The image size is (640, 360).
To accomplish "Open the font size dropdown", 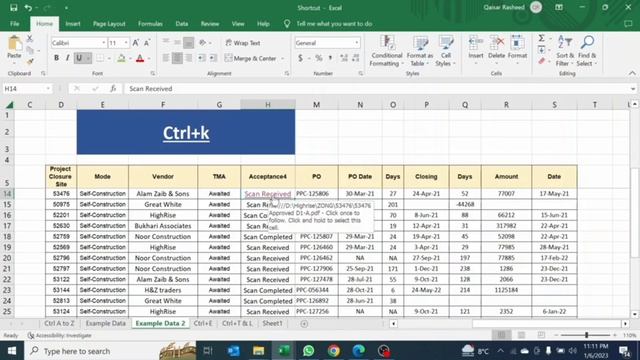I will click(126, 43).
